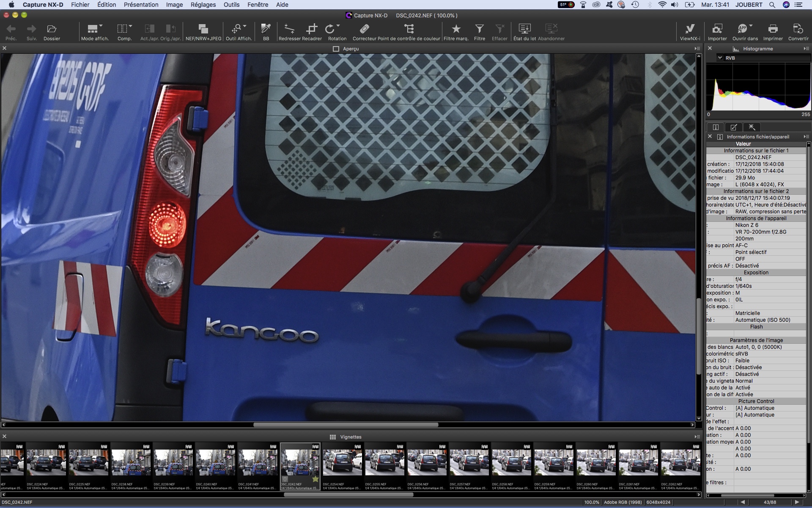
Task: Open Informations fichier/appareil panel options menu
Action: pos(806,137)
